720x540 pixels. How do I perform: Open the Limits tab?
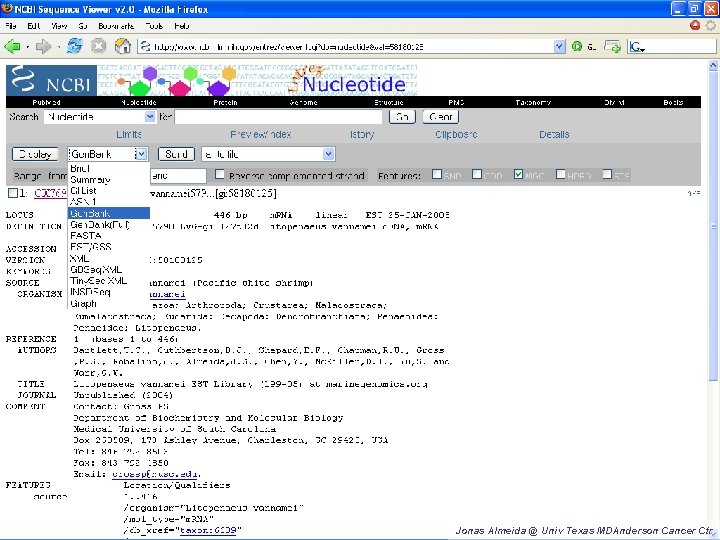tap(129, 135)
